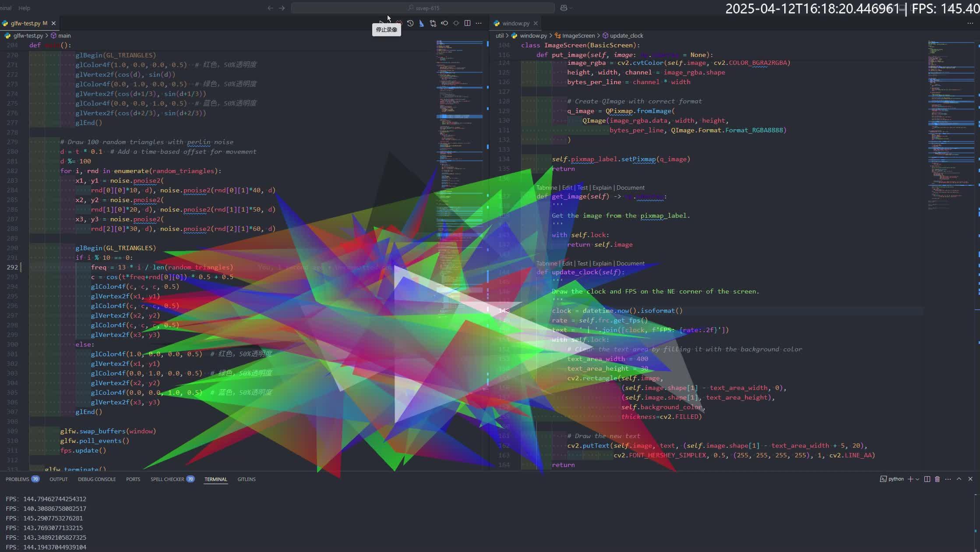Screen dimensions: 980x552
Task: Click Explain in the Tabnine code lens
Action: [x=602, y=188]
